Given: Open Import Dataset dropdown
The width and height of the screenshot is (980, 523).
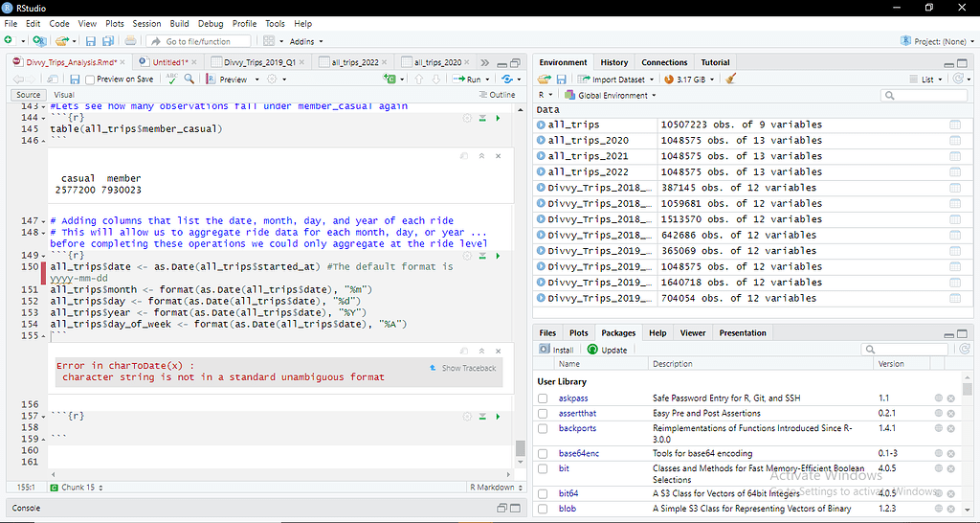Looking at the screenshot, I should [x=615, y=80].
